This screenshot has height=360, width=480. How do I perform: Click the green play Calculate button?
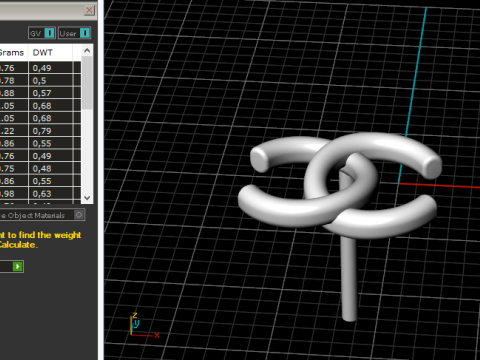click(x=18, y=267)
